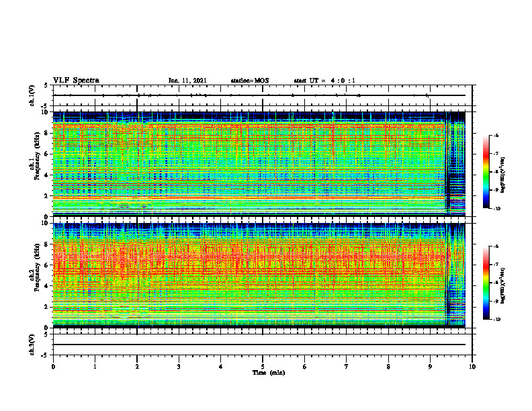532x411 pixels.
Task: Click the ch.2 color scale bar
Action: point(486,283)
